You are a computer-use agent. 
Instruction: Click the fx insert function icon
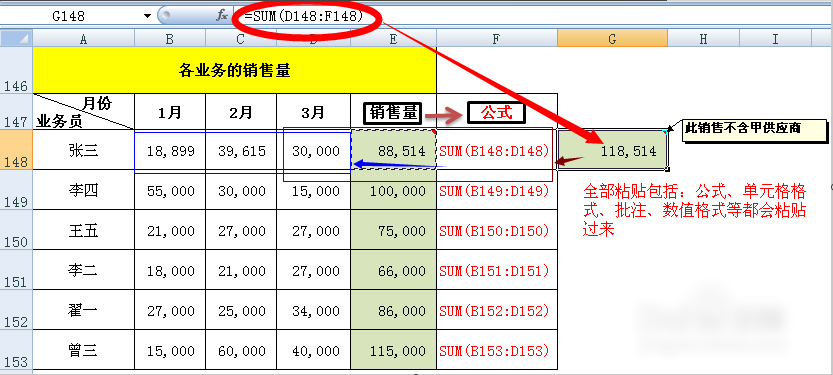[x=222, y=15]
